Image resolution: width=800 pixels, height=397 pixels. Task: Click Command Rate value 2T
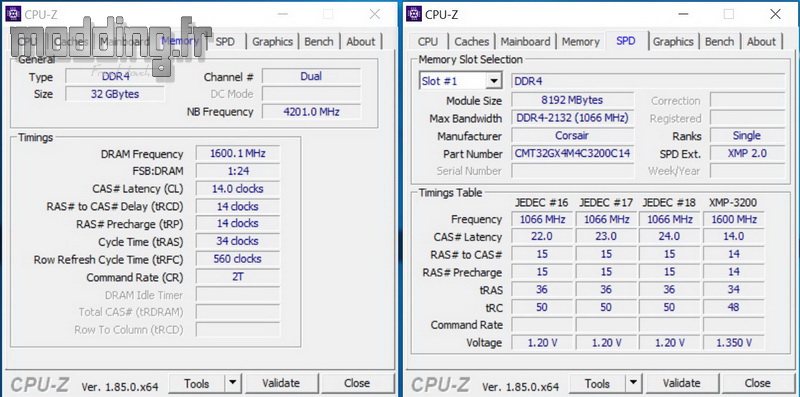click(238, 277)
